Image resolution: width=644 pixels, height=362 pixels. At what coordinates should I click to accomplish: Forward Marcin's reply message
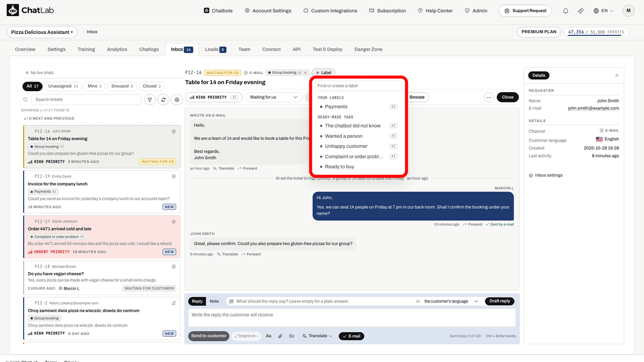tap(472, 224)
